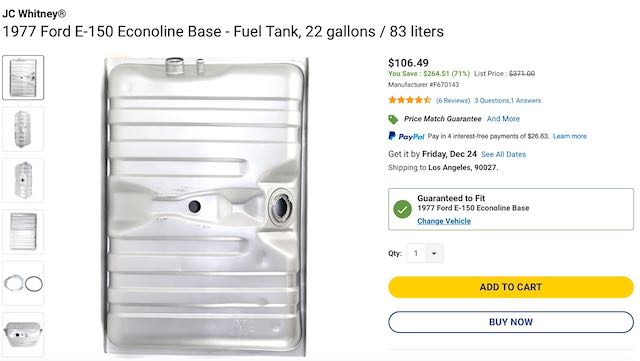Screen dimensions: 640x361
Task: Click the ADD TO CART button
Action: click(x=511, y=287)
